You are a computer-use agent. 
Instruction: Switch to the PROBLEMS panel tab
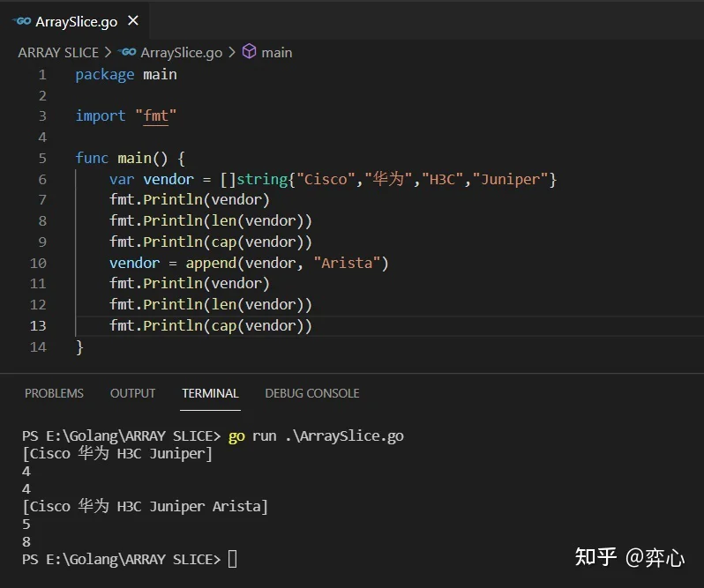54,393
